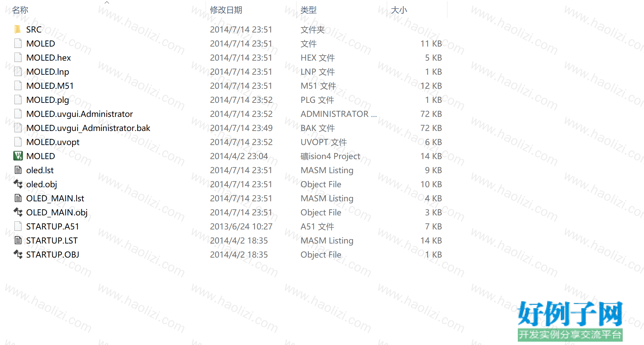The image size is (644, 345).
Task: Click the 10 KB size of oled.obj
Action: pyautogui.click(x=431, y=184)
